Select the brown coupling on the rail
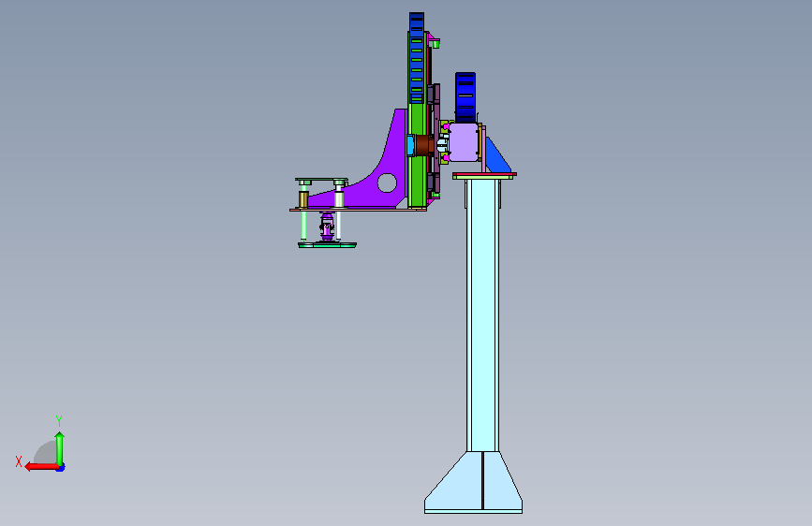 click(x=424, y=145)
